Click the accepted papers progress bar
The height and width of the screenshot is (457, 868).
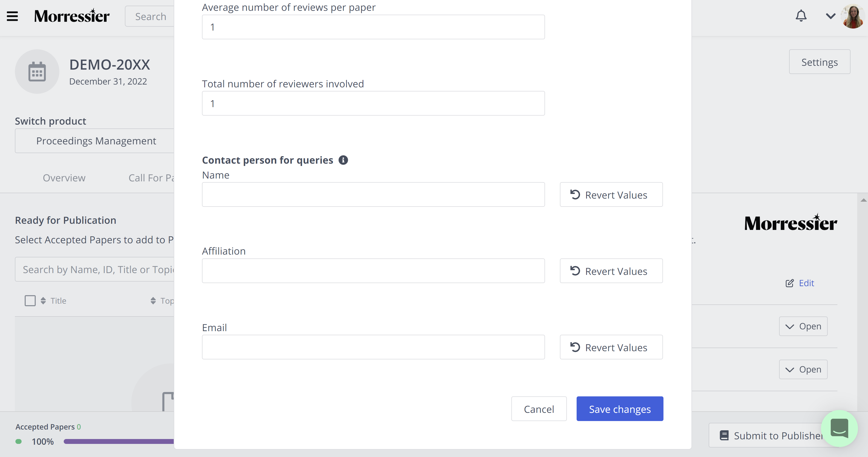coord(119,441)
